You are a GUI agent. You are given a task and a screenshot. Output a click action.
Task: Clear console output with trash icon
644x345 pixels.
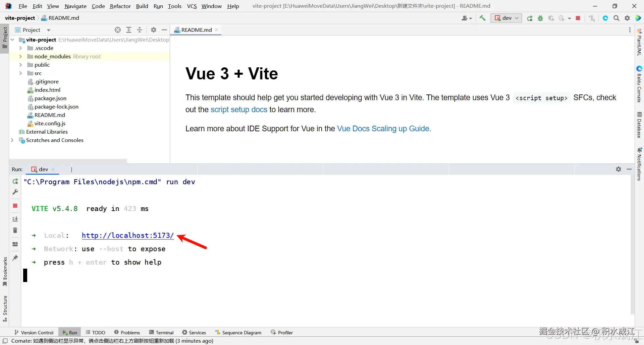pos(15,230)
